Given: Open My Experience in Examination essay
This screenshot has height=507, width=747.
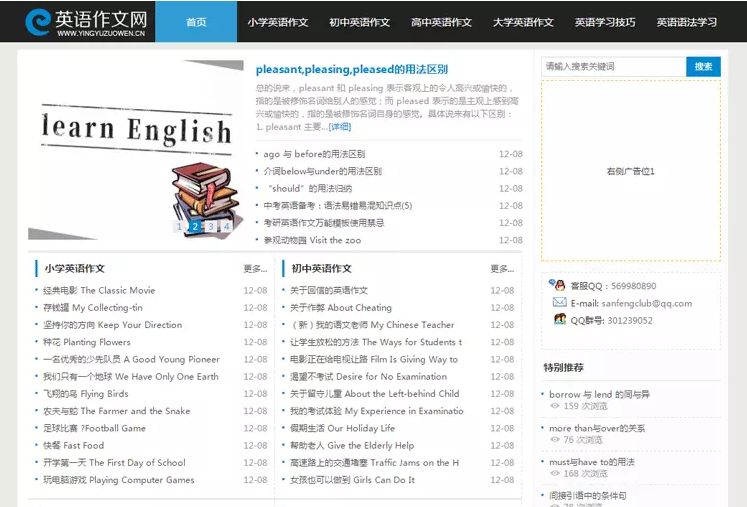Looking at the screenshot, I should pos(376,411).
